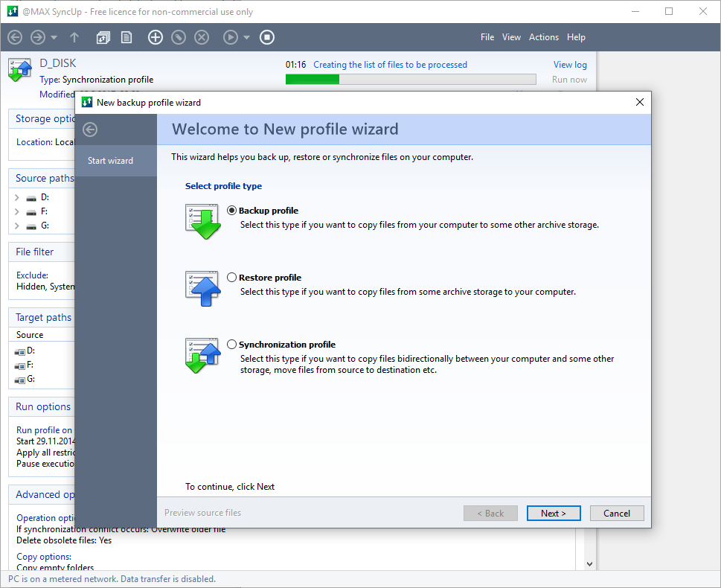The image size is (721, 588).
Task: Open the Forward history dropdown arrow
Action: click(x=54, y=37)
